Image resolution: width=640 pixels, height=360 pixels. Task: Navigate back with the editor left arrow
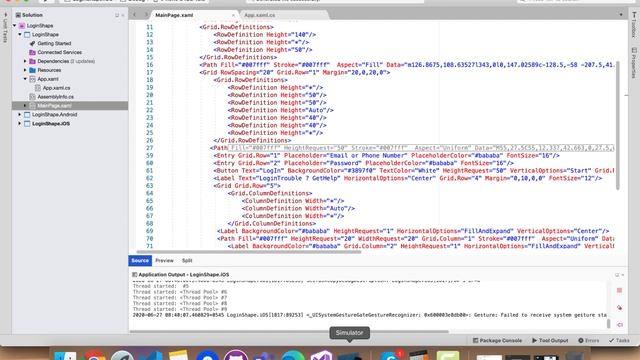coord(135,15)
